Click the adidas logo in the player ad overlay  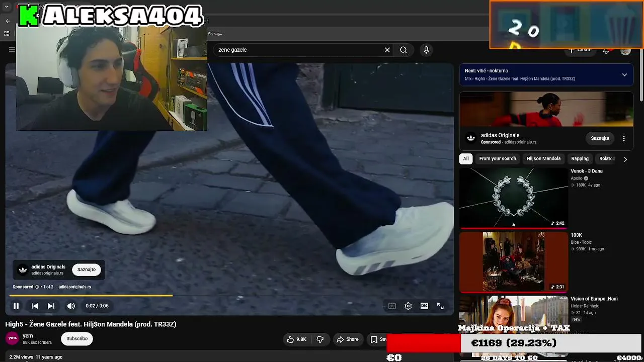pyautogui.click(x=23, y=270)
